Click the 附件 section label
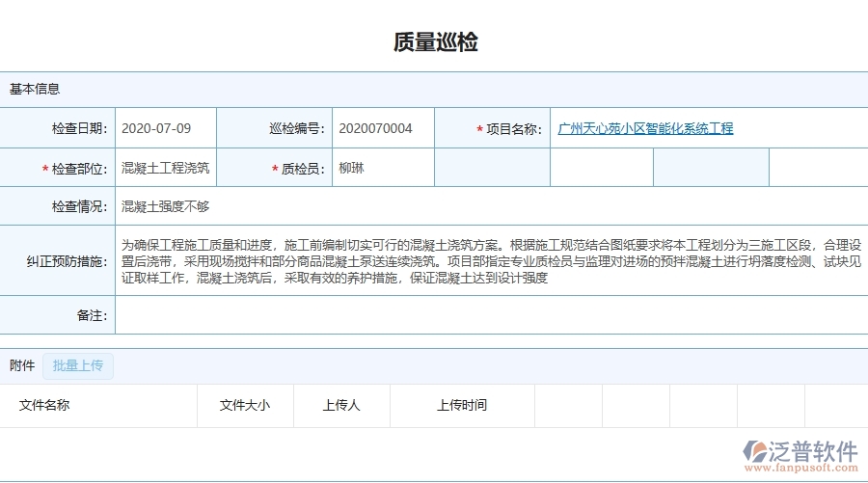This screenshot has width=868, height=483. point(22,365)
